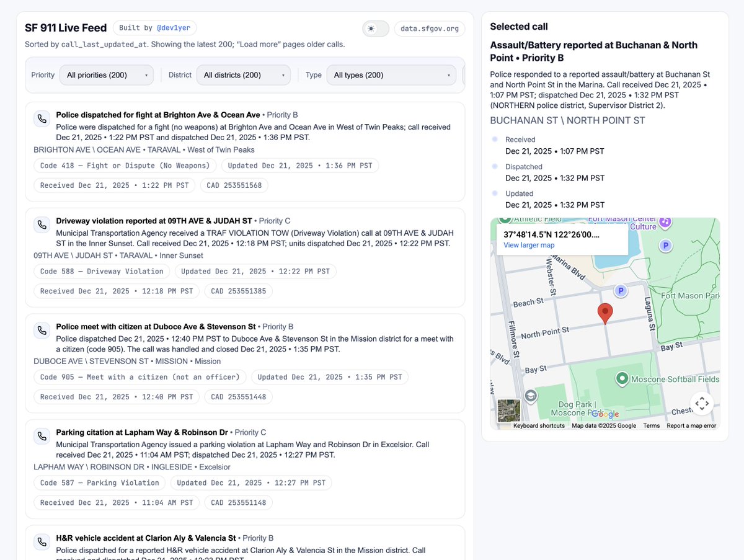Click the SF 911 Live Feed heading
The width and height of the screenshot is (744, 560).
tap(66, 28)
